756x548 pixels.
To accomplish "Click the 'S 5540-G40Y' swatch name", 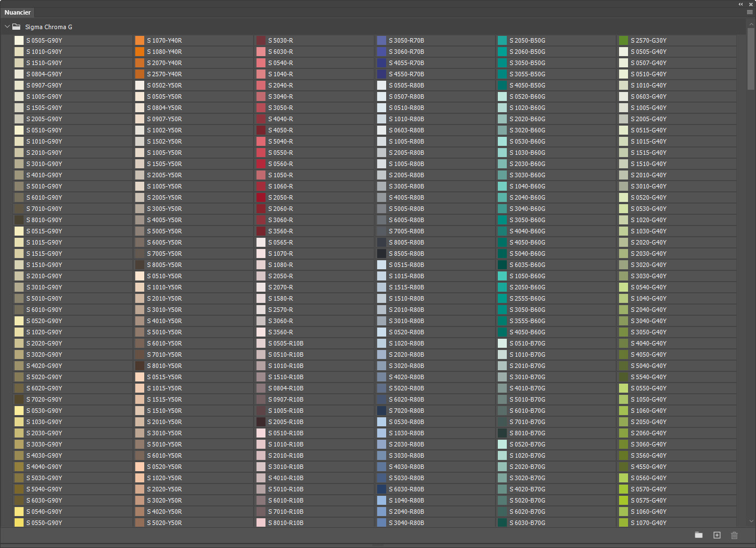I will 649,377.
